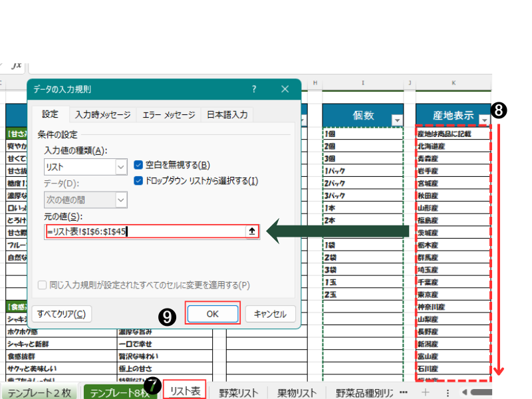
Task: Expand 入力値の種類 dropdown list
Action: [x=120, y=166]
